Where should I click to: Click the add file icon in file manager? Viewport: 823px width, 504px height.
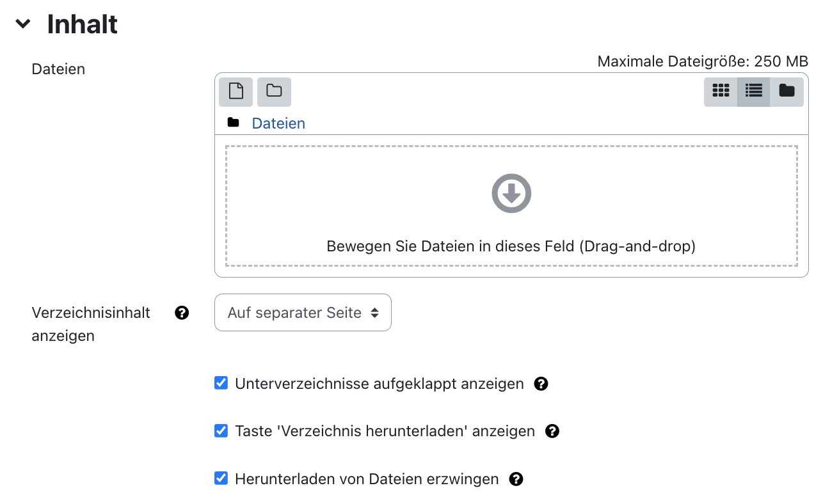click(x=236, y=91)
